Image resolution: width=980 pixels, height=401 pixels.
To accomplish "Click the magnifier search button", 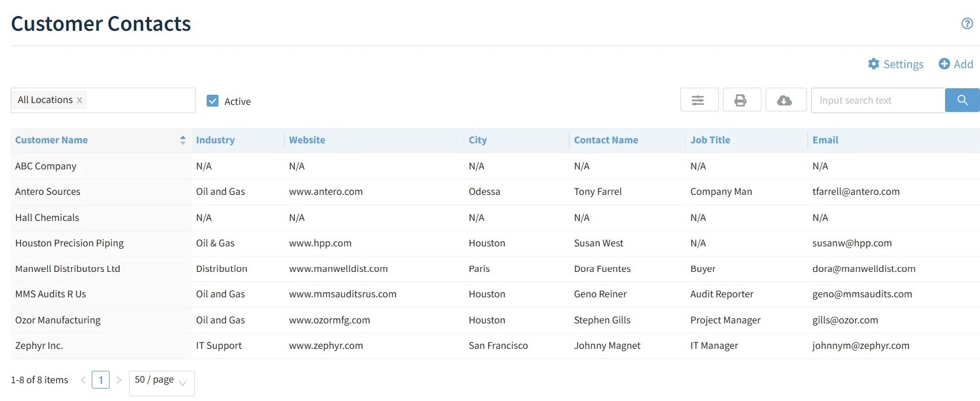I will [x=962, y=100].
